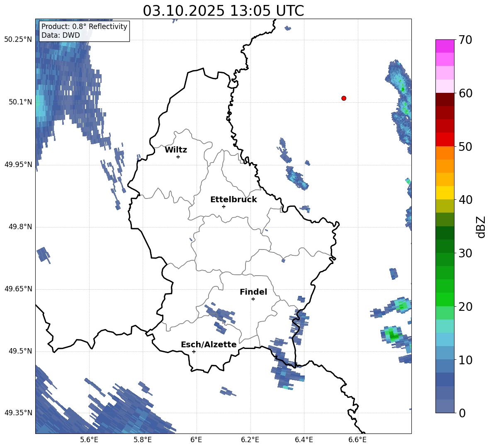Click the 49.5°N latitude label
The image size is (491, 448).
point(20,351)
